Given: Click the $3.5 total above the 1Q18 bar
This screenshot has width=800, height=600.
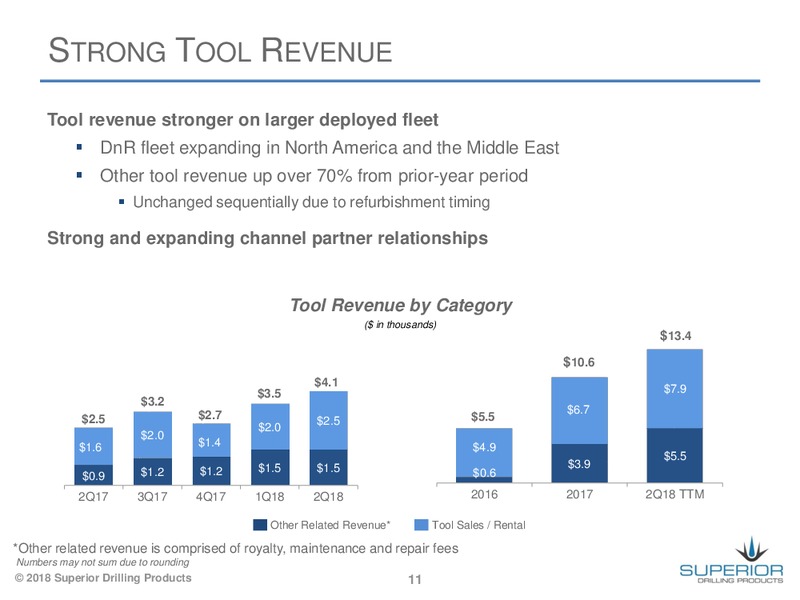Looking at the screenshot, I should pos(269,393).
